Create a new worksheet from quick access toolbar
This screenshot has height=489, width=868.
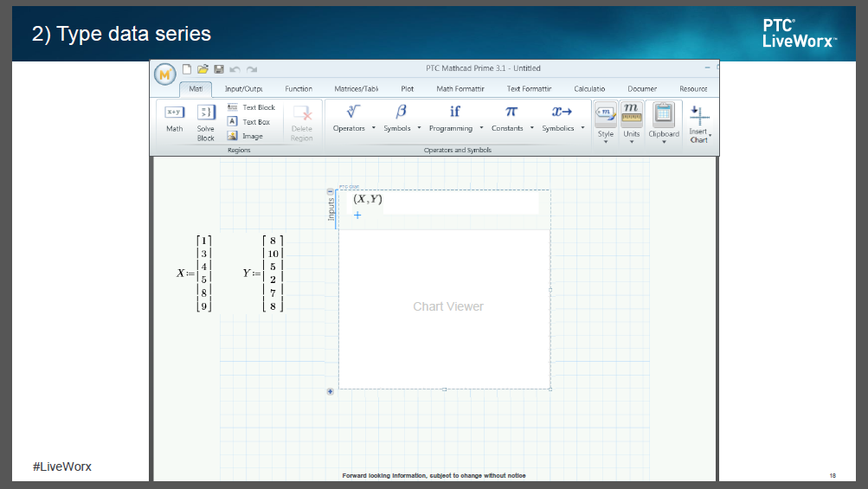point(187,68)
